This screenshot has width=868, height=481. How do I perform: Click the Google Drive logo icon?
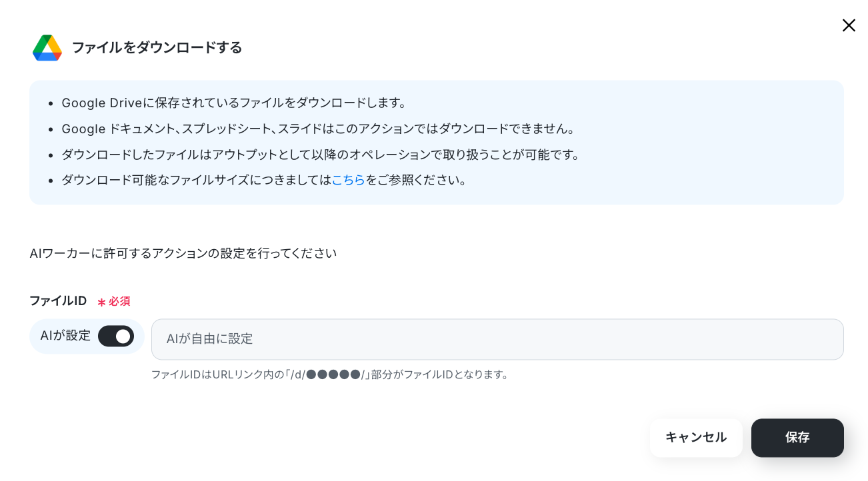(x=47, y=47)
